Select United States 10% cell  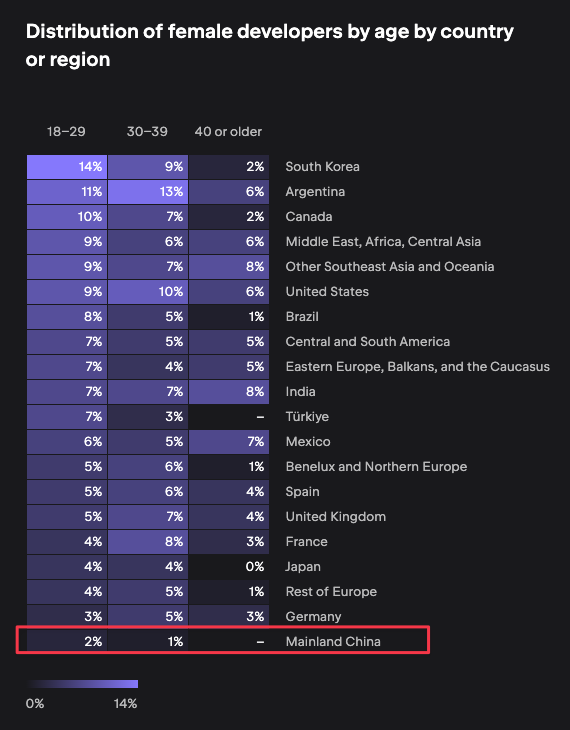148,292
